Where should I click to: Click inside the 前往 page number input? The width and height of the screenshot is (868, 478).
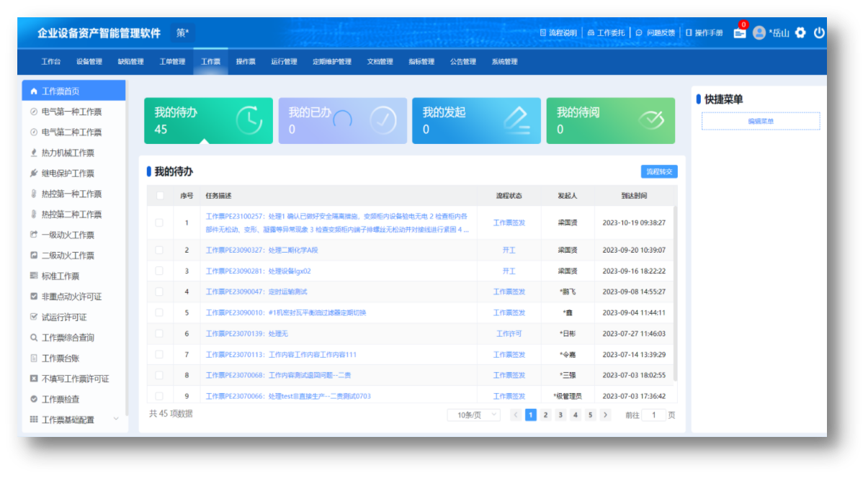654,415
